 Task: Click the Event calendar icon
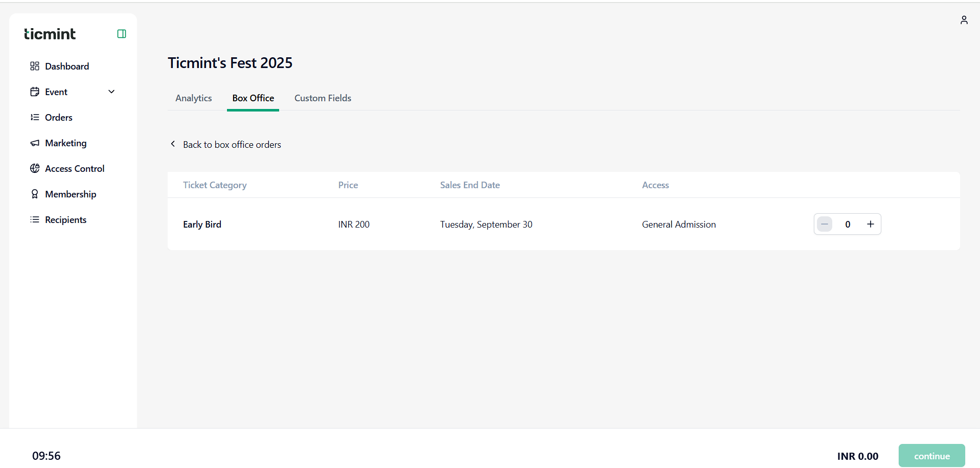[x=35, y=92]
